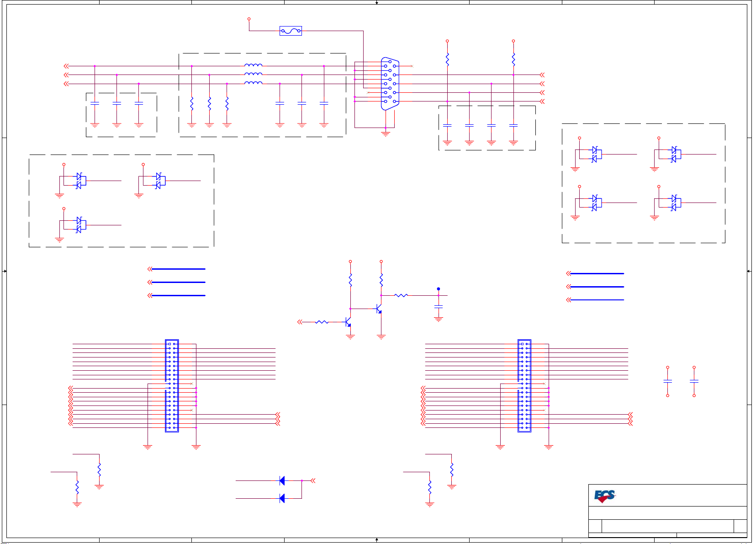
Task: Select the right pin header connector symbol
Action: tap(524, 386)
